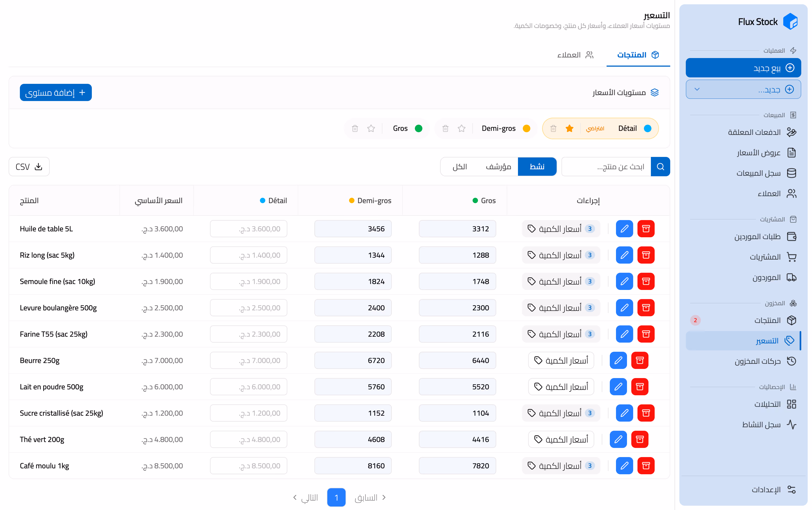
Task: Edit Thé vert 200g with pencil icon
Action: [x=618, y=439]
